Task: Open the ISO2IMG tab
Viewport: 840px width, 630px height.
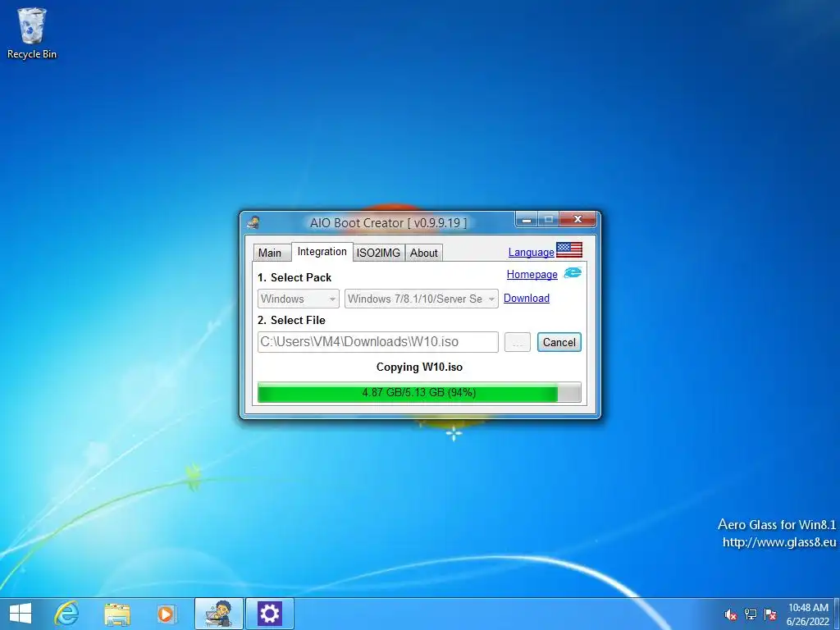Action: [x=379, y=253]
